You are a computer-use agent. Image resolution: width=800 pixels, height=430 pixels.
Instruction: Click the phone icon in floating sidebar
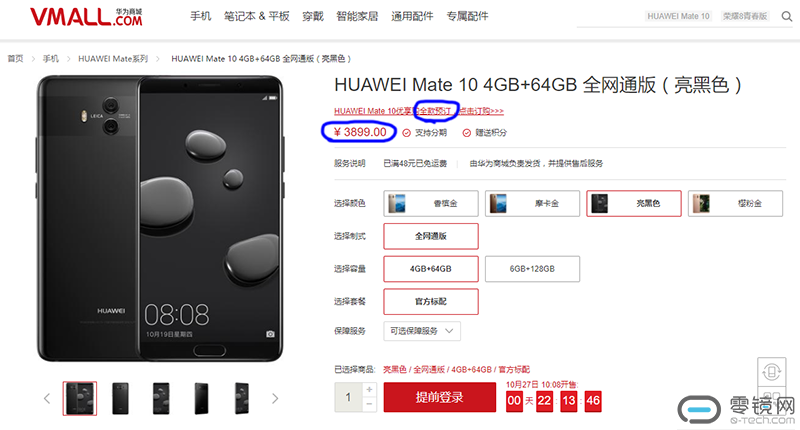tap(771, 371)
